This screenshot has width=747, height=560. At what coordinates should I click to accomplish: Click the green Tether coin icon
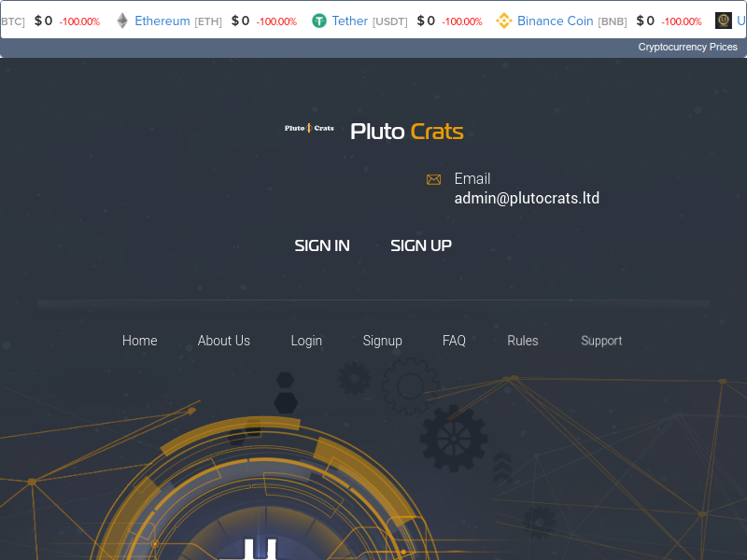319,21
